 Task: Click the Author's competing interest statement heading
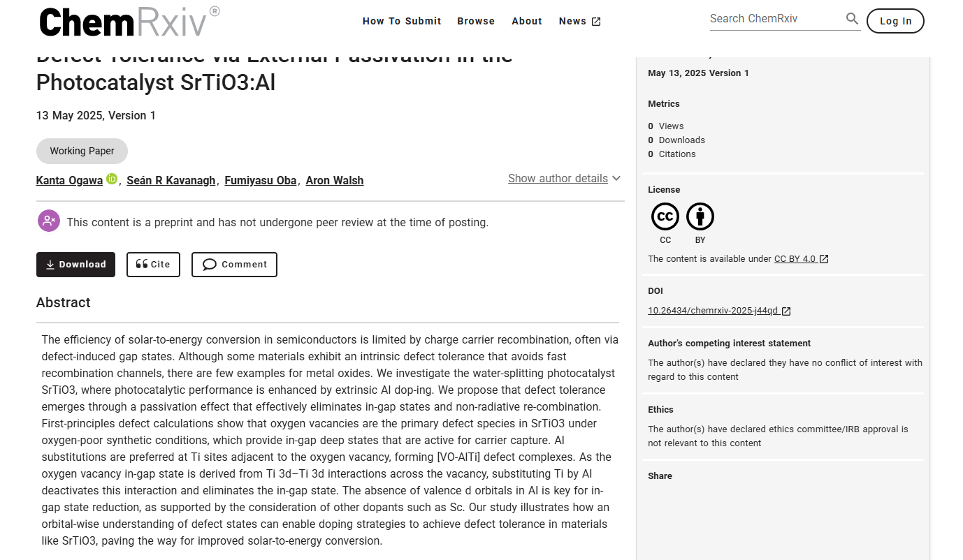pos(730,344)
